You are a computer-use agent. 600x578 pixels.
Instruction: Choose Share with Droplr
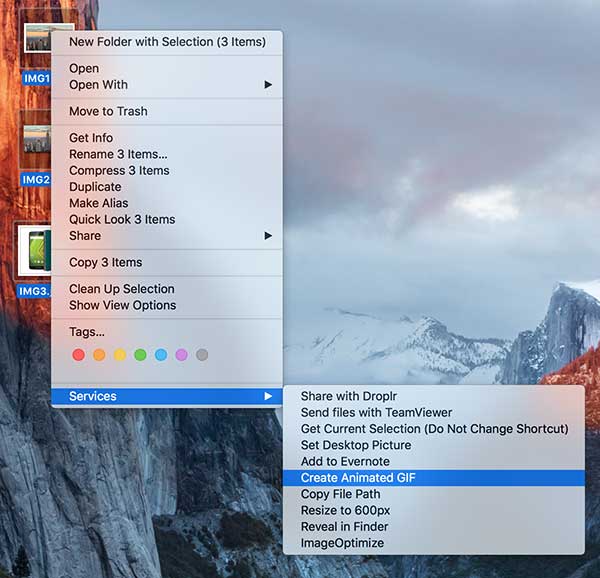(348, 397)
